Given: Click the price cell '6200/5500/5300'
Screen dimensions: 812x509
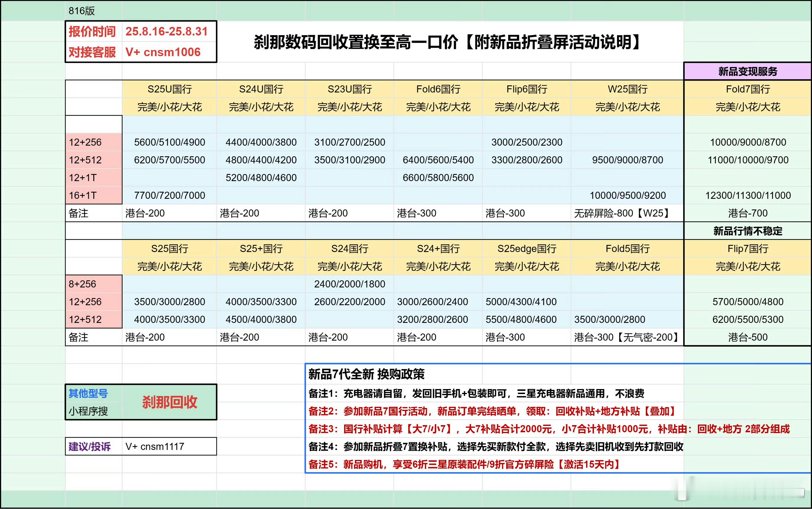Looking at the screenshot, I should [x=748, y=319].
